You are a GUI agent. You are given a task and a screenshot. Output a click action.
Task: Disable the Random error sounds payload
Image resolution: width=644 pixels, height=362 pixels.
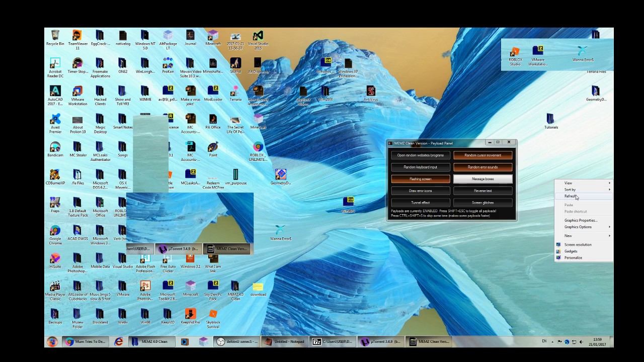pyautogui.click(x=483, y=167)
